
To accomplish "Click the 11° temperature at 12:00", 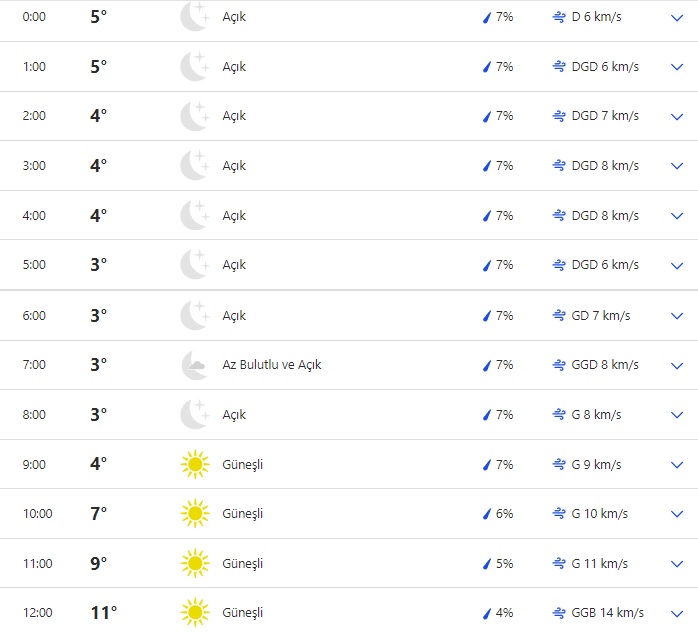I will pos(103,612).
